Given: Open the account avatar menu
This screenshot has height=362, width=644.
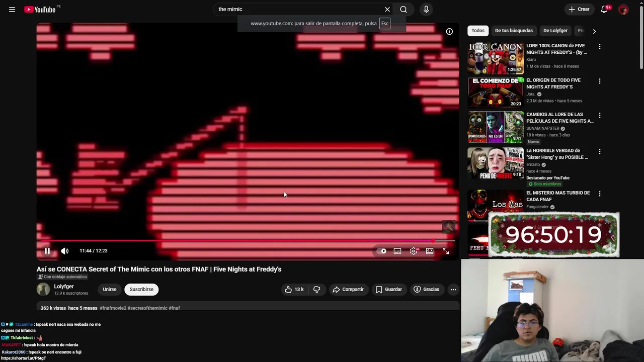Looking at the screenshot, I should 623,10.
